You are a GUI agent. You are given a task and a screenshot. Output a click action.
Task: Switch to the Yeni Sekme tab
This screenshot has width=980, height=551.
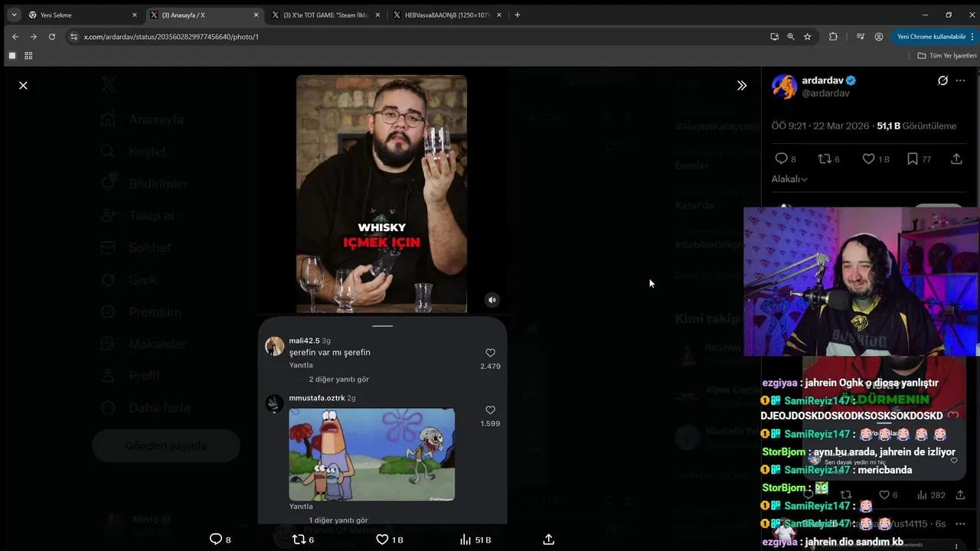[83, 15]
